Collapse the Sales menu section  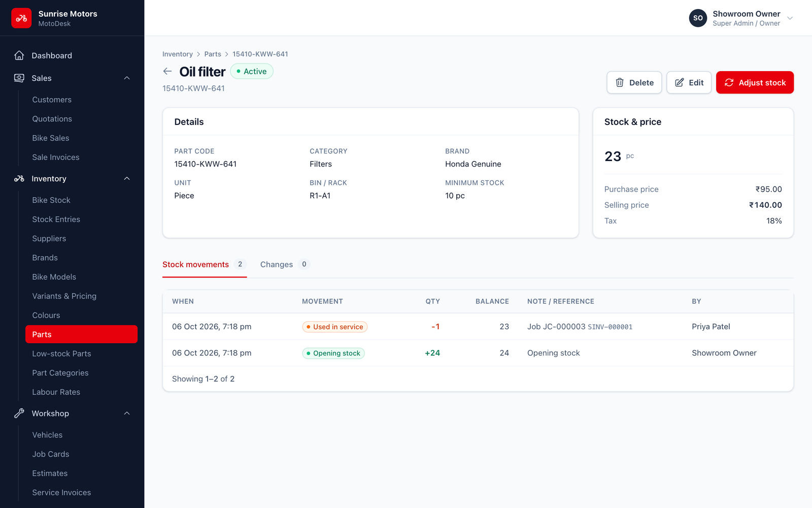pos(127,78)
